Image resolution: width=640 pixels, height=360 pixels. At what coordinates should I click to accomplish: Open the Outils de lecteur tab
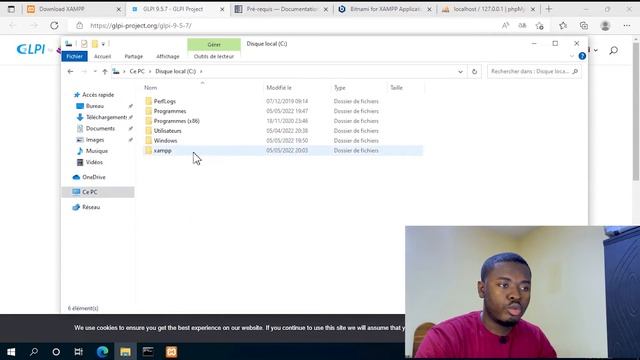(214, 56)
